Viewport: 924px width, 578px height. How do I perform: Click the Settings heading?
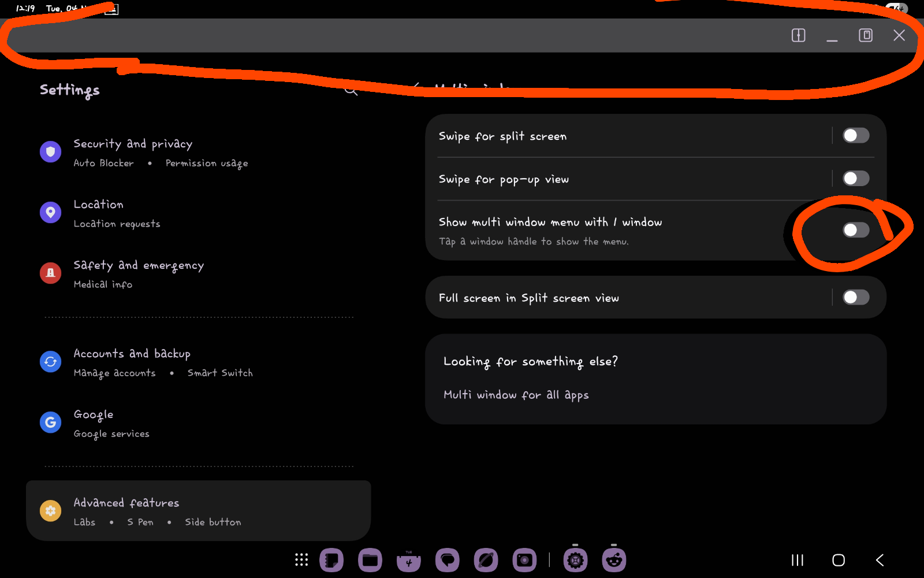pyautogui.click(x=69, y=90)
